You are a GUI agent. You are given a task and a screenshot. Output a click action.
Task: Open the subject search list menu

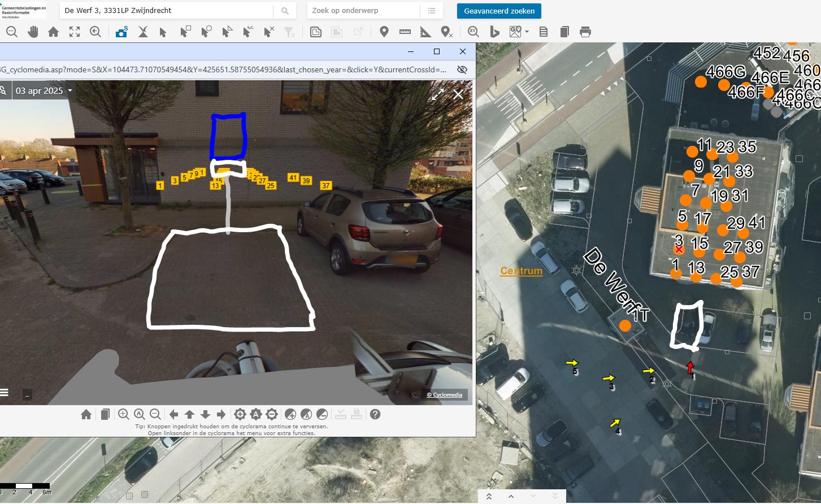432,11
